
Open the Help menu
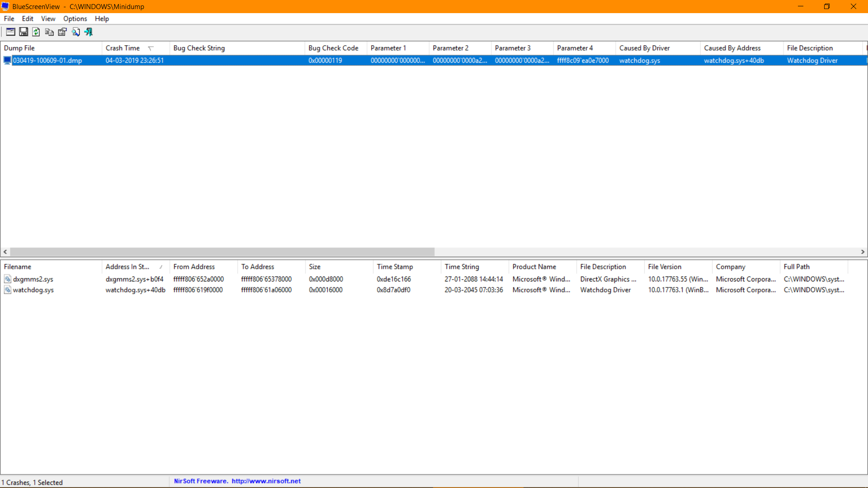(x=101, y=19)
